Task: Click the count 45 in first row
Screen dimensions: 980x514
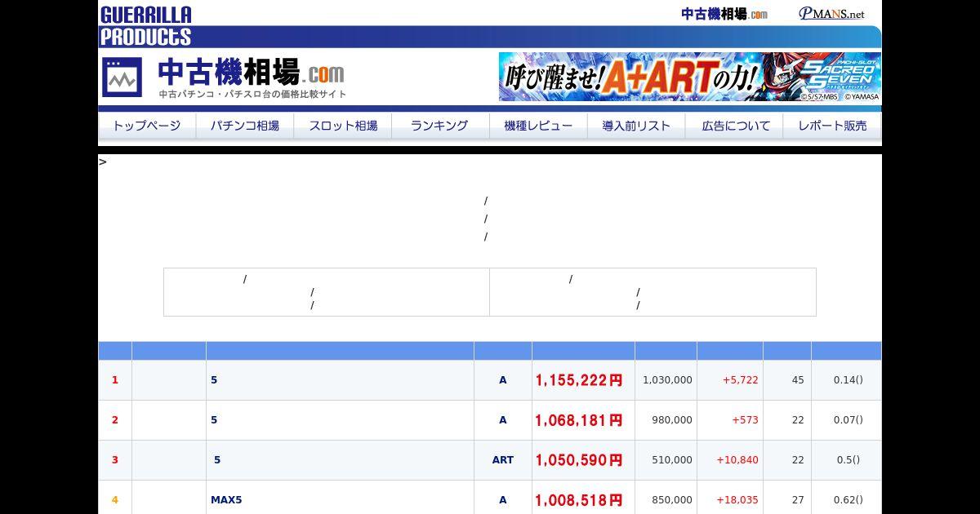Action: [798, 380]
